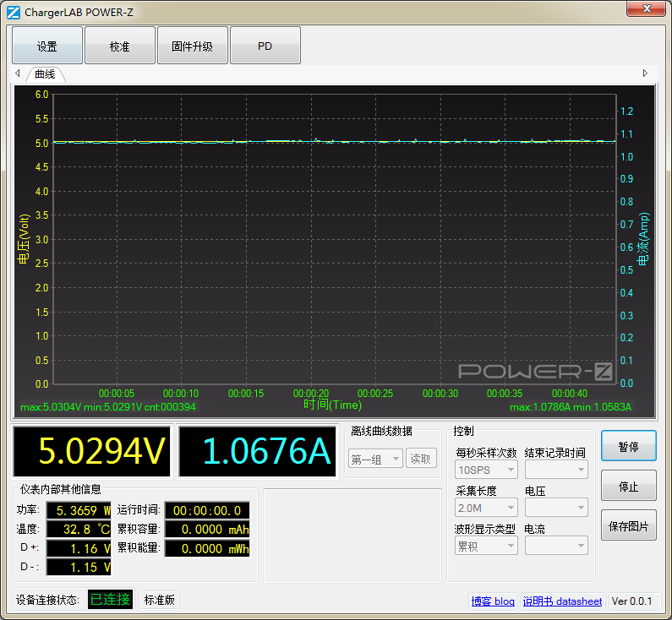
Task: Click the 校准 calibration button
Action: pos(120,46)
